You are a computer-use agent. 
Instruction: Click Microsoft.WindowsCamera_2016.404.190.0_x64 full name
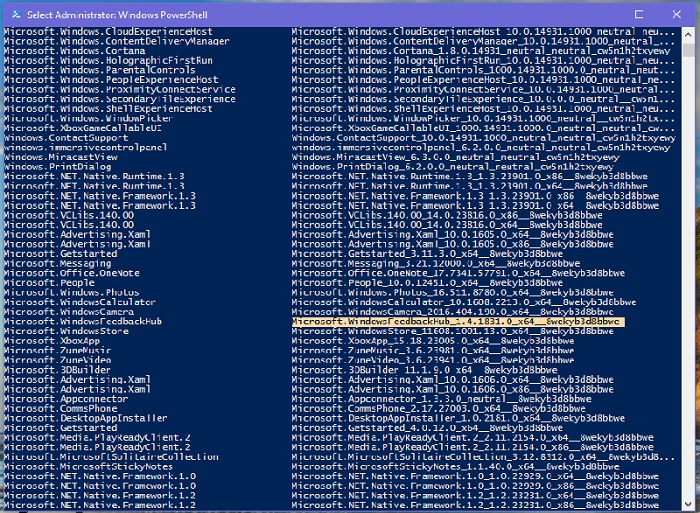pyautogui.click(x=452, y=312)
